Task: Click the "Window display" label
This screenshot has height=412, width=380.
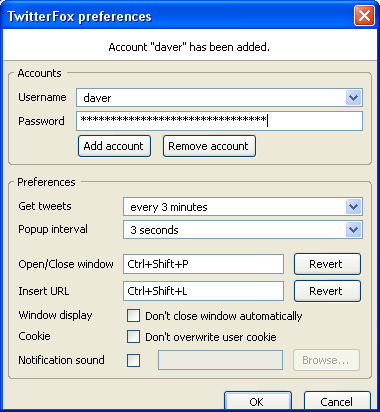Action: pos(55,315)
